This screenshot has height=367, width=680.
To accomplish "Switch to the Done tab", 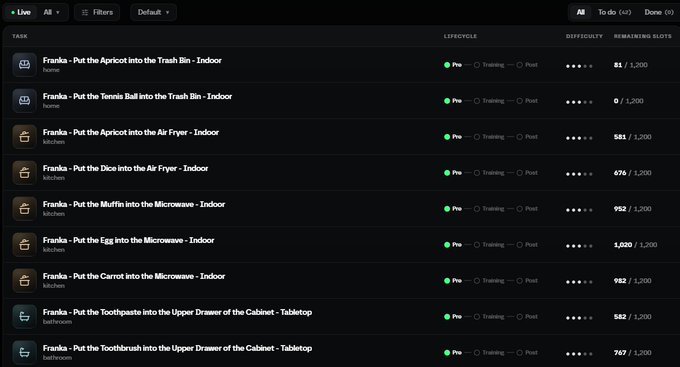I will pyautogui.click(x=658, y=12).
